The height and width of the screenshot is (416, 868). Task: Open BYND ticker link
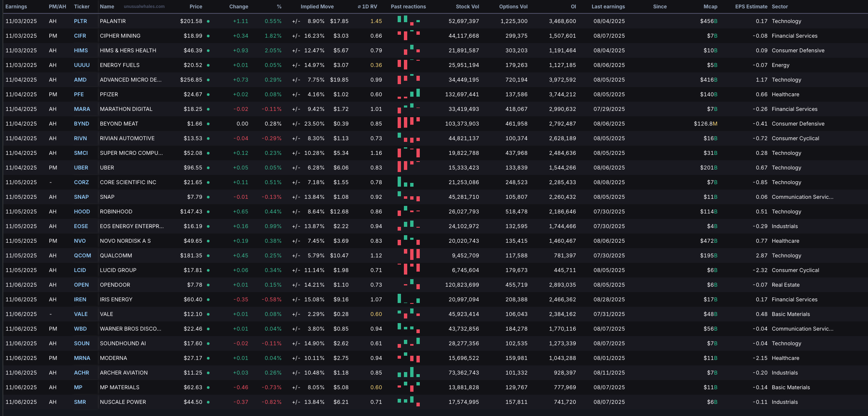[x=82, y=124]
